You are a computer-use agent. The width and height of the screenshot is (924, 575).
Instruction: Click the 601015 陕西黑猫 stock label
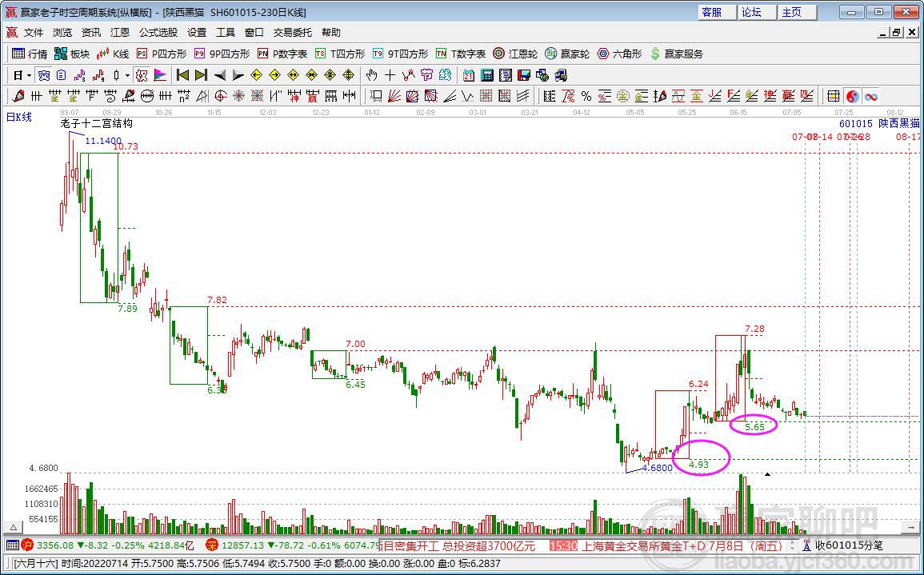pyautogui.click(x=879, y=124)
